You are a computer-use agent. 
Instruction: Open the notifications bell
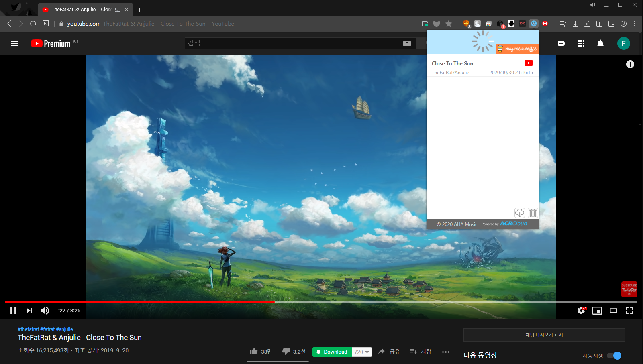600,43
